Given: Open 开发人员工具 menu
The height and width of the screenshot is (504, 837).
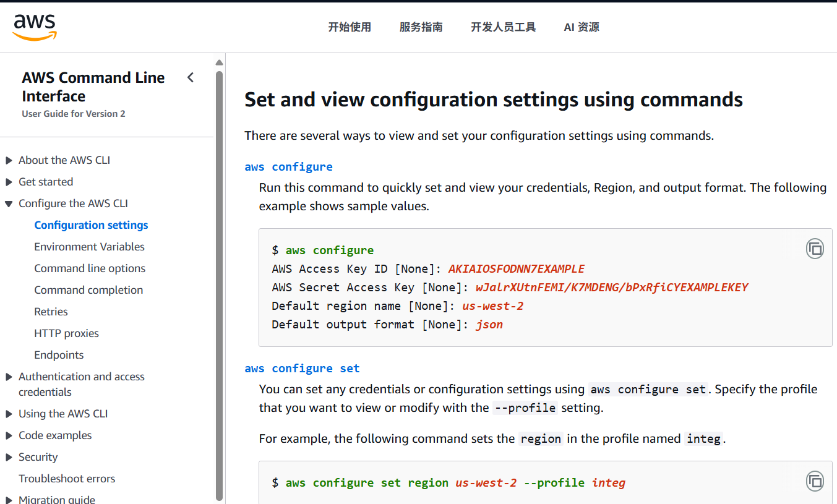Looking at the screenshot, I should [504, 27].
